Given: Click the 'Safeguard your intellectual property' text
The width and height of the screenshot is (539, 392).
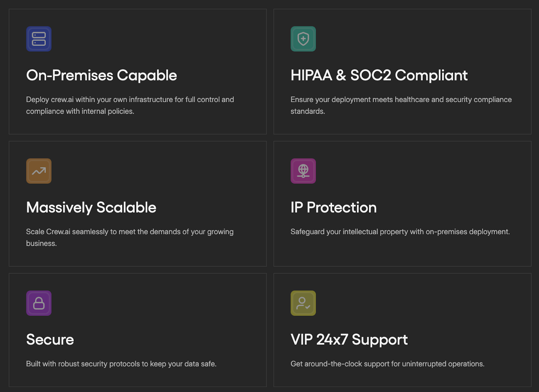Looking at the screenshot, I should click(400, 232).
